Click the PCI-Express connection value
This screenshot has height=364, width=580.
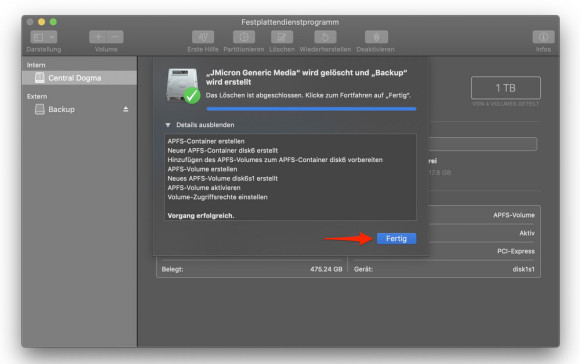pos(516,251)
